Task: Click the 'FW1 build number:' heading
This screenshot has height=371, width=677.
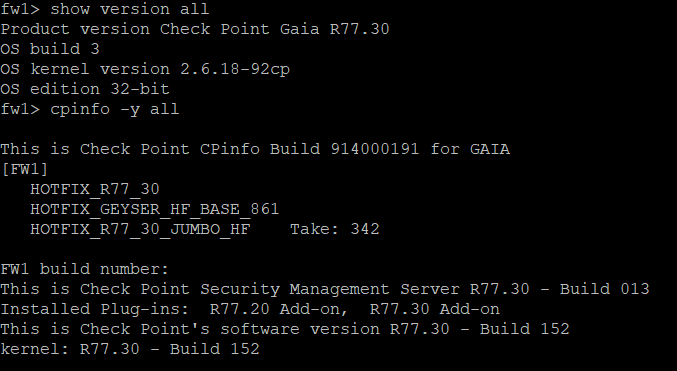Action: pyautogui.click(x=85, y=269)
